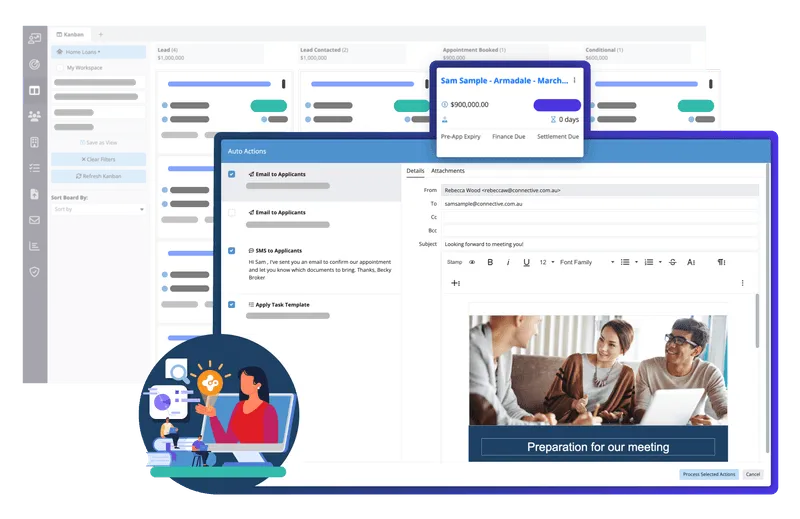Open the Conditional card's options menu
The height and width of the screenshot is (519, 800).
[711, 84]
